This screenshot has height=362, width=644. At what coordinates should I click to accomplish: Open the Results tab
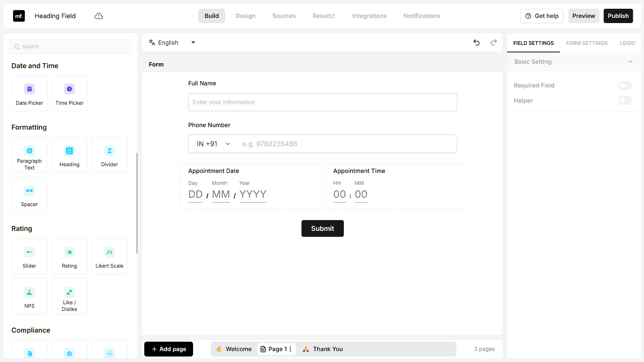pyautogui.click(x=324, y=16)
